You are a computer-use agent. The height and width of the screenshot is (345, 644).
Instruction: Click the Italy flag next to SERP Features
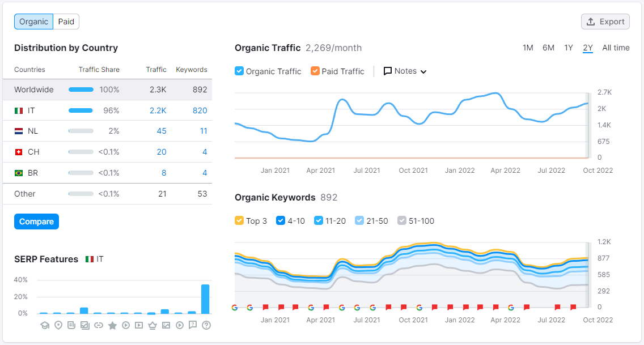coord(90,259)
